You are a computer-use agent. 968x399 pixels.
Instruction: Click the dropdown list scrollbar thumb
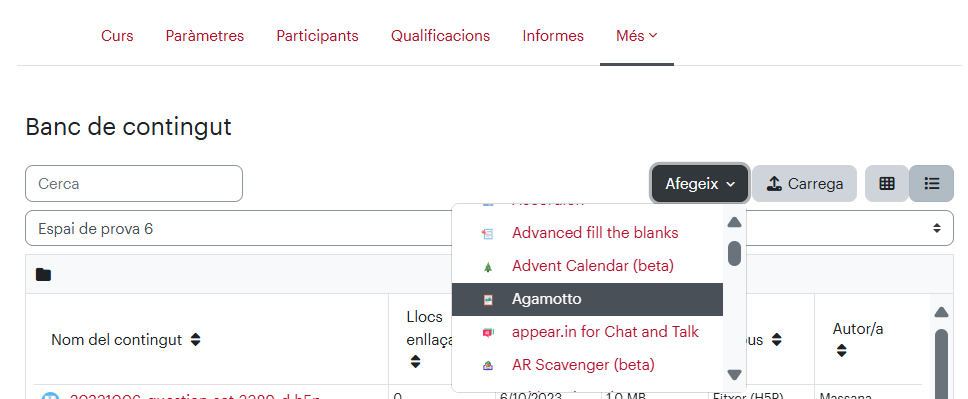click(x=734, y=253)
